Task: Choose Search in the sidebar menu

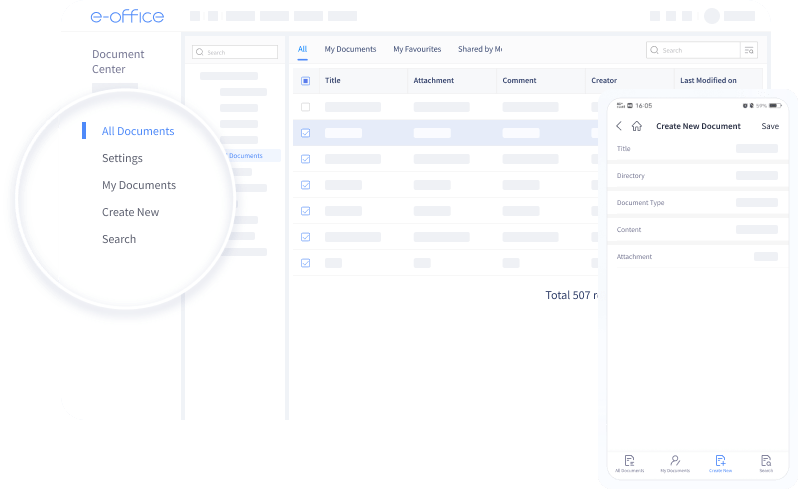Action: pos(119,239)
